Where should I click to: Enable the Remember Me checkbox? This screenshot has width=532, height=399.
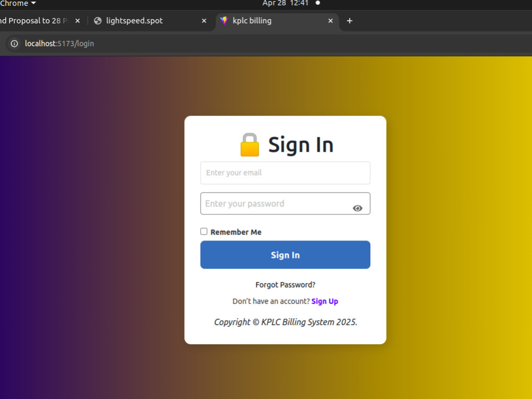tap(204, 231)
